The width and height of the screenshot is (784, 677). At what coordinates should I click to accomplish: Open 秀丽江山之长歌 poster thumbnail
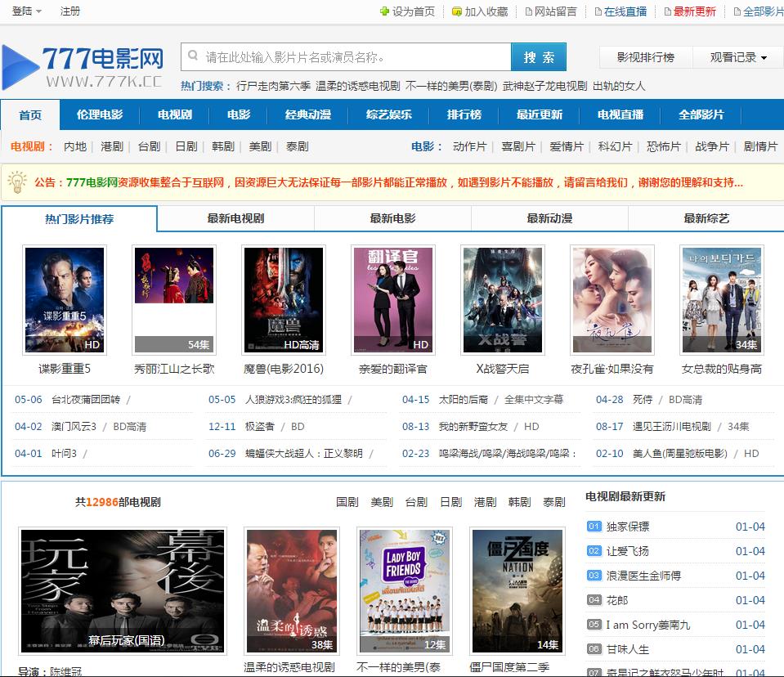coord(174,300)
